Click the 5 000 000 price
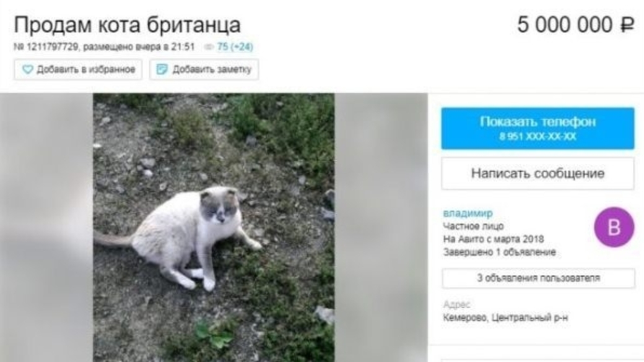Image resolution: width=644 pixels, height=362 pixels. coord(565,25)
